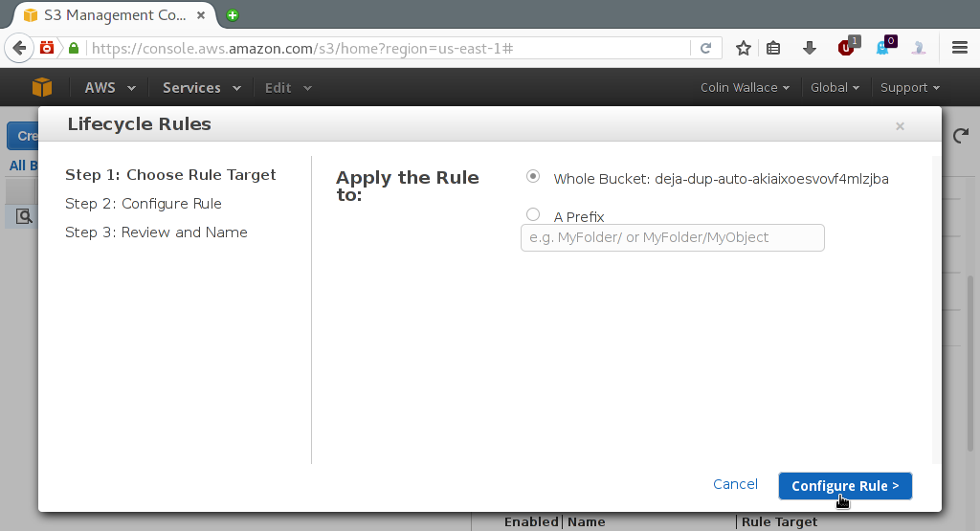Image resolution: width=980 pixels, height=531 pixels.
Task: Reload the page with the refresh icon
Action: pyautogui.click(x=705, y=48)
